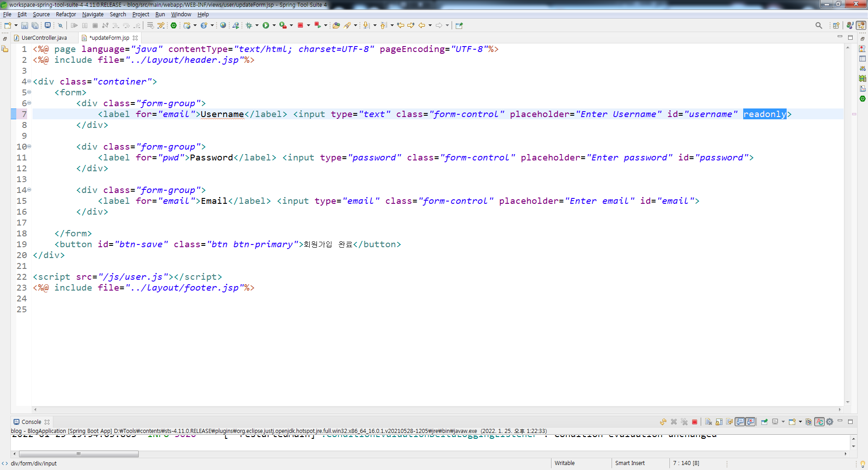Click the Debug bug icon

point(249,25)
